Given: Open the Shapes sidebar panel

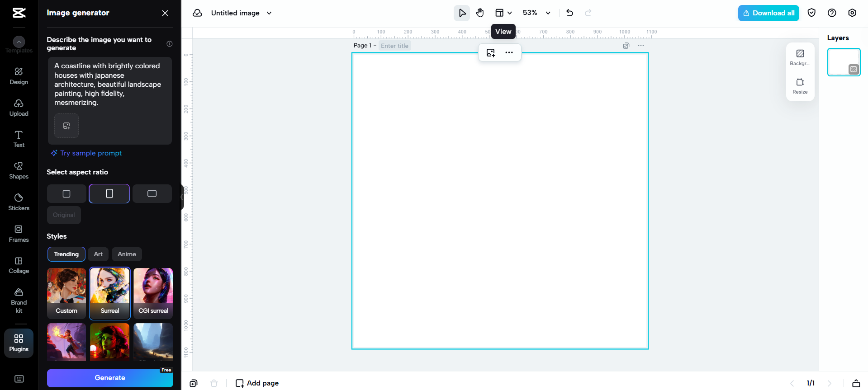Looking at the screenshot, I should pos(19,170).
